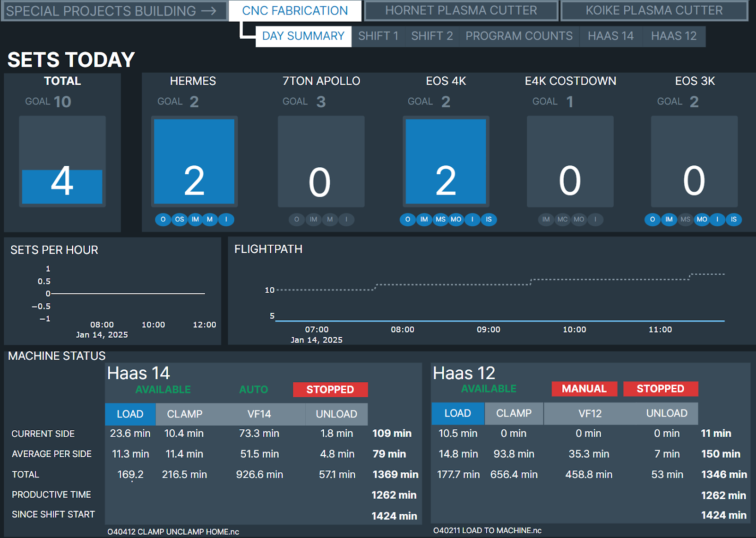This screenshot has height=538, width=756.
Task: Click the O badge under HERMES counter
Action: click(x=163, y=220)
